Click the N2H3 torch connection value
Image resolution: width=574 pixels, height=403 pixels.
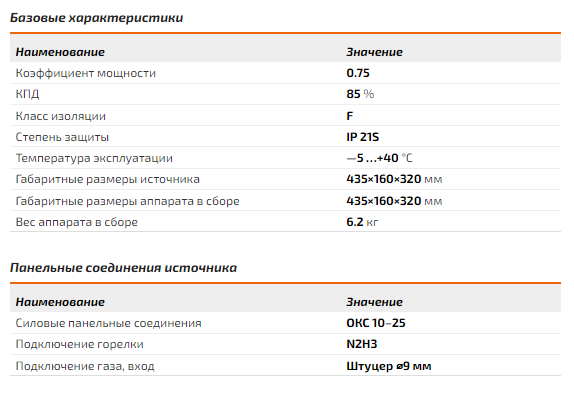click(x=362, y=344)
